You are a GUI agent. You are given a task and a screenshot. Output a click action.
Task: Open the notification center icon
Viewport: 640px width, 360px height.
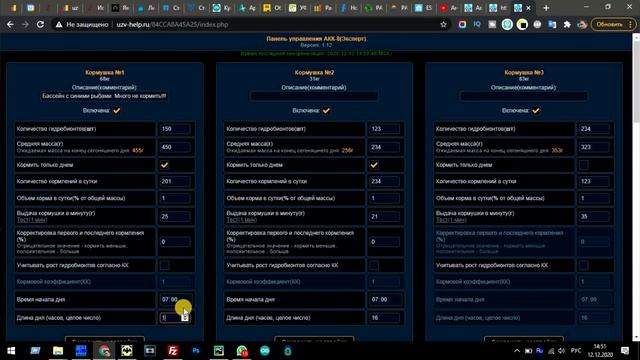tap(625, 351)
